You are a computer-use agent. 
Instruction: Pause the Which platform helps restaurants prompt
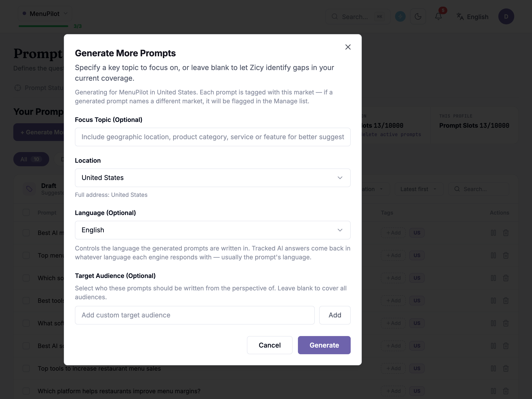pyautogui.click(x=493, y=391)
